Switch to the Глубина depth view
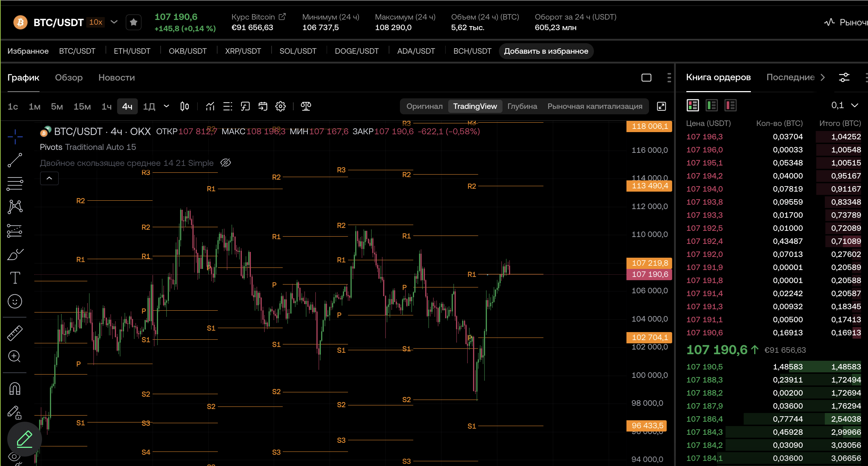This screenshot has width=868, height=466. click(522, 106)
